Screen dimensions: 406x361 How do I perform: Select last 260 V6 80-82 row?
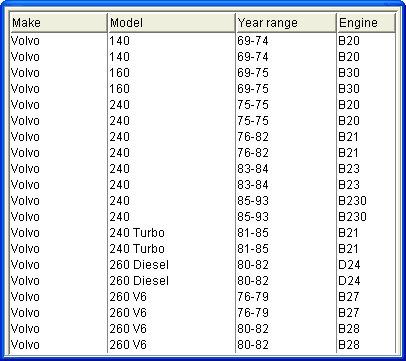[x=203, y=345]
